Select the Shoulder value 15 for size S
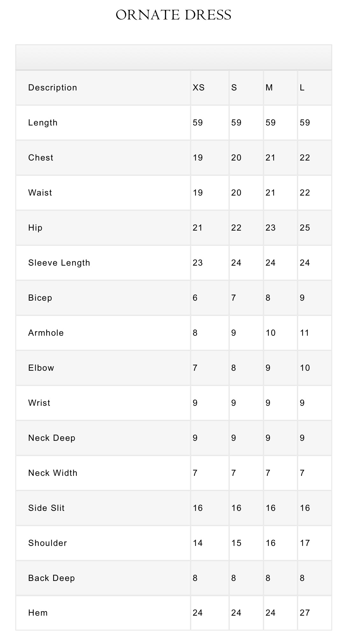The height and width of the screenshot is (644, 337). 236,543
